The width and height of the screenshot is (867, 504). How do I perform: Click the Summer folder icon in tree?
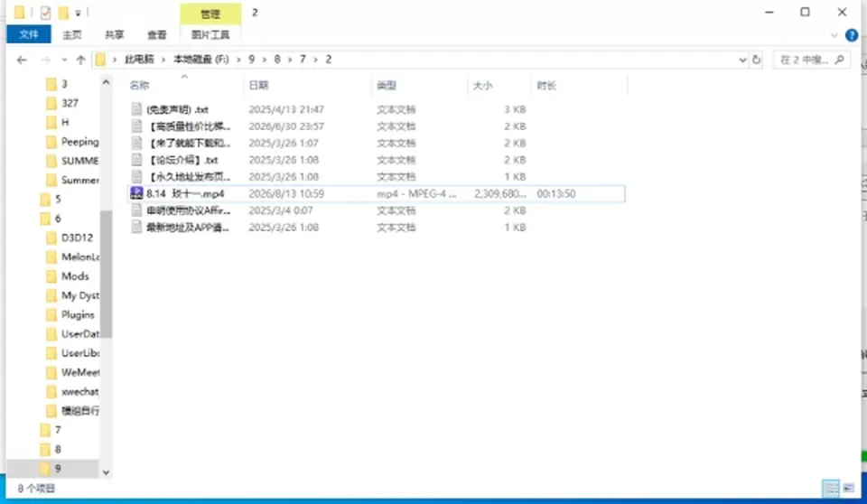tap(51, 180)
